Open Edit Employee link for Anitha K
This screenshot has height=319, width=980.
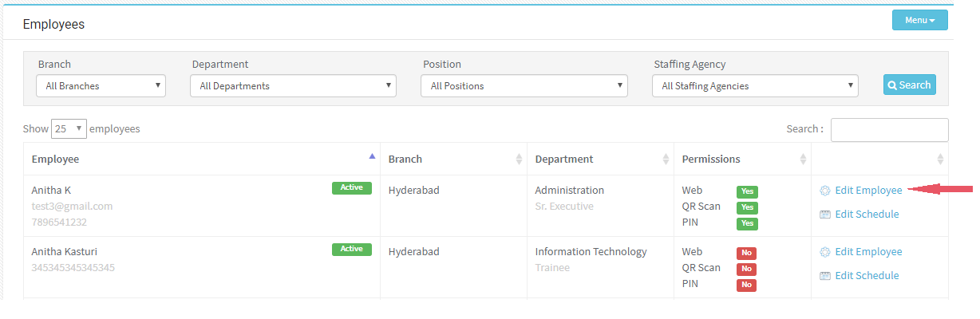(x=868, y=191)
